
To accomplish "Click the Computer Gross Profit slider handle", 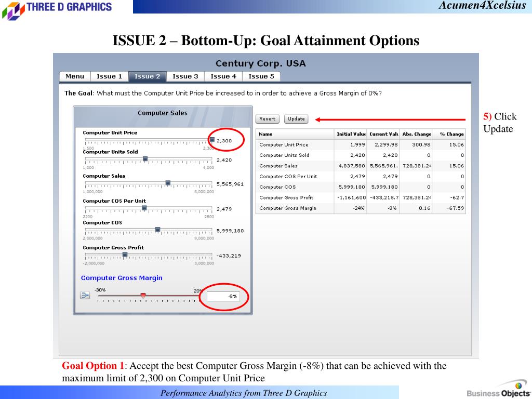I will [125, 255].
